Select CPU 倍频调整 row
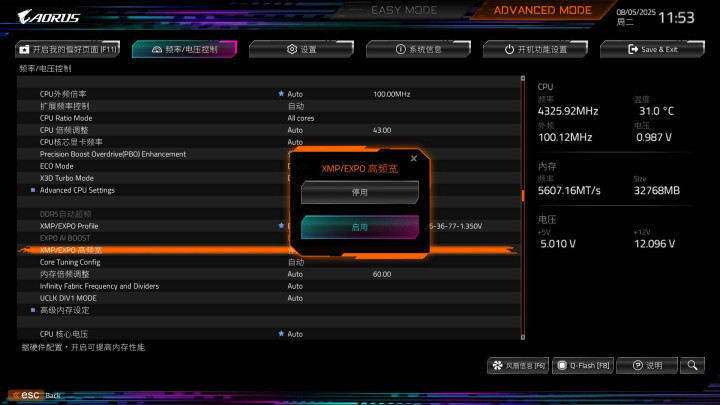The height and width of the screenshot is (405, 720). 269,130
